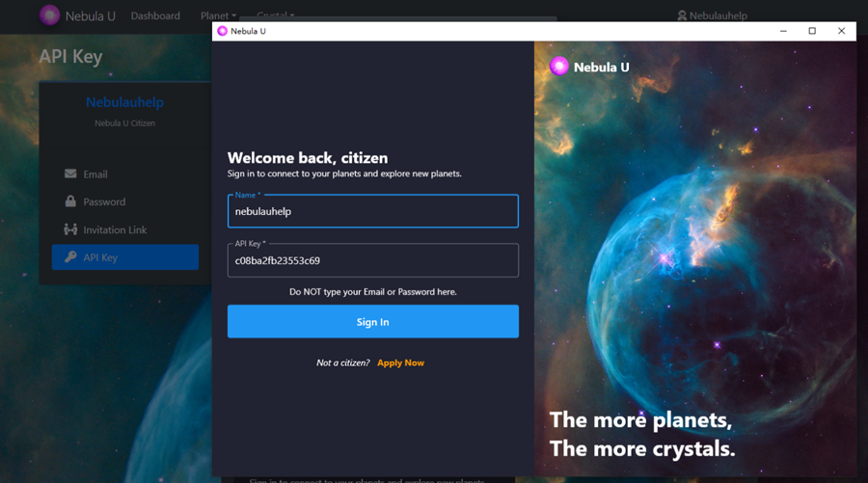
Task: Focus the Name input field
Action: 373,211
